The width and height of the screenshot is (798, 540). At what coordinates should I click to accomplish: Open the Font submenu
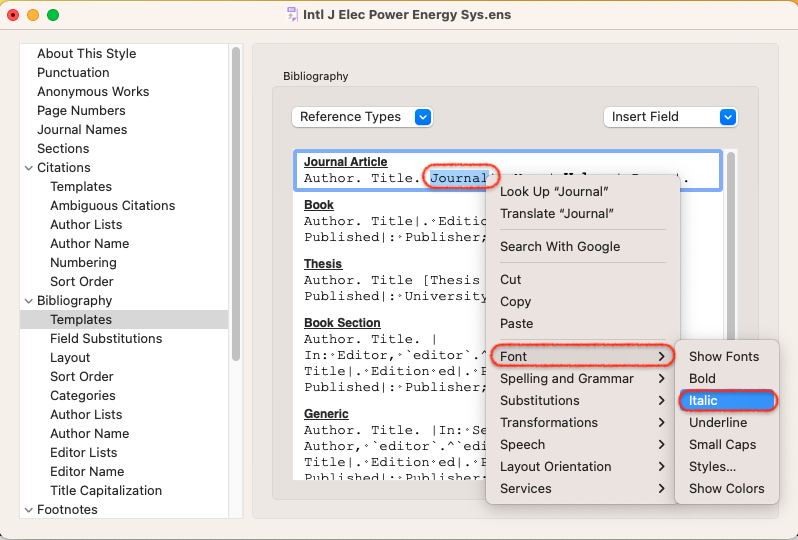pos(583,356)
